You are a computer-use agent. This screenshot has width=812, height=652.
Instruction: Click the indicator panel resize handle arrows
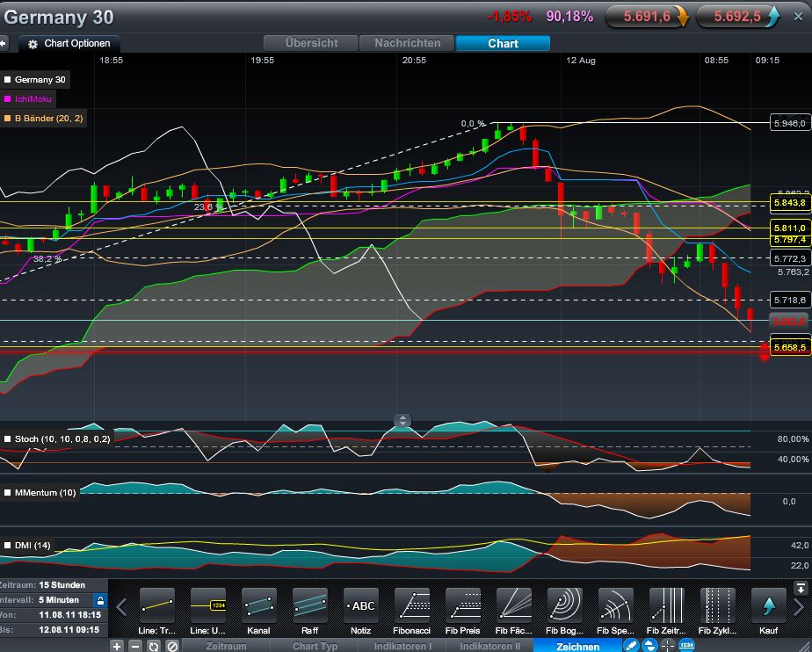pyautogui.click(x=402, y=421)
